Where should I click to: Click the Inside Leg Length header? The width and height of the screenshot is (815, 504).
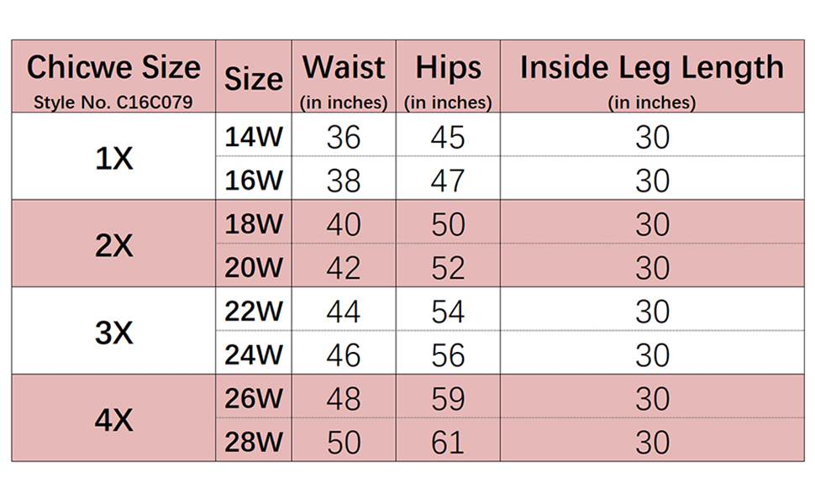(651, 67)
